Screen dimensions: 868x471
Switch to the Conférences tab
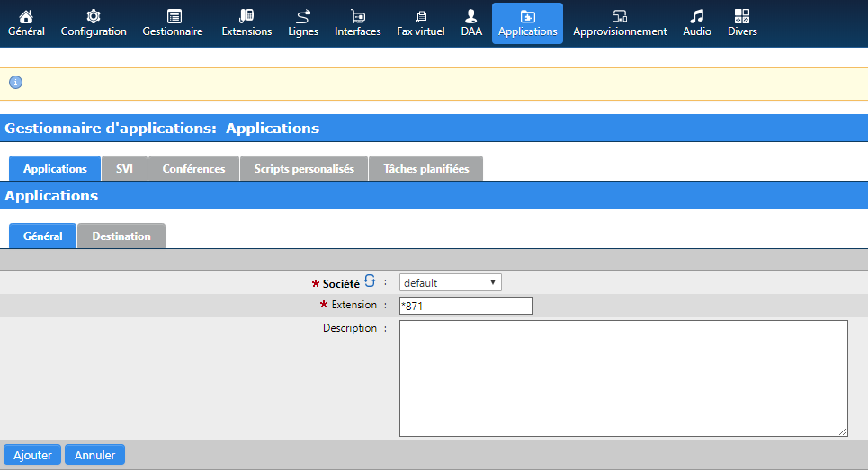(x=193, y=168)
